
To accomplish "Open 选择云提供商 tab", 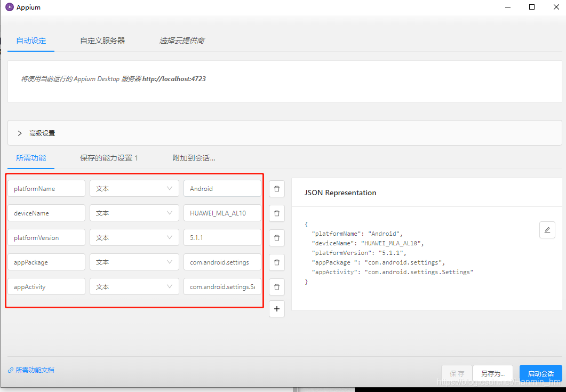I will pos(181,41).
